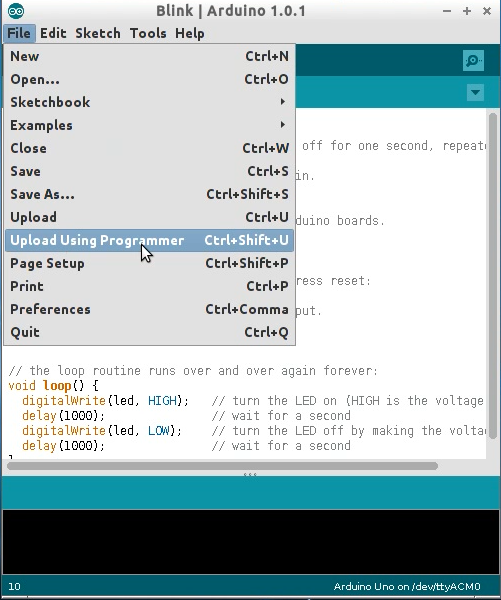
Task: Open the Sketch menu
Action: point(98,33)
